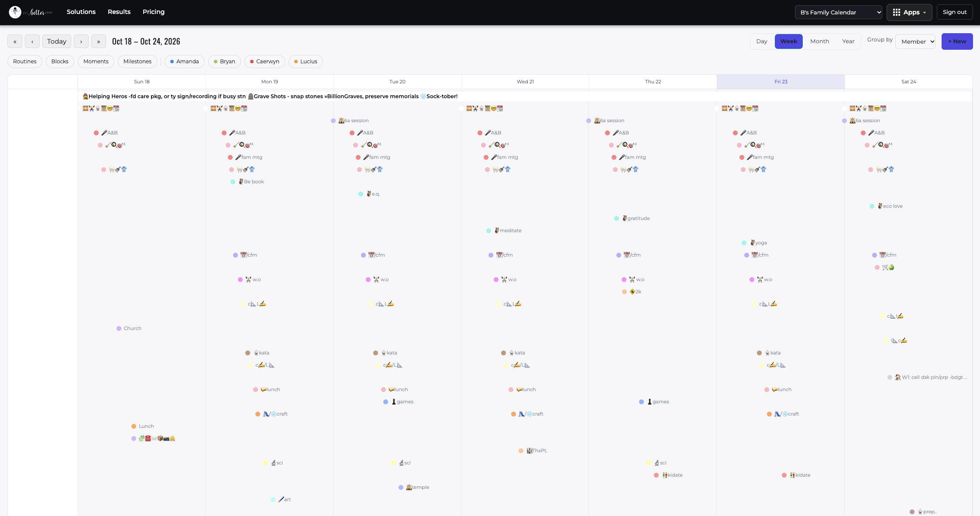Open the 2k event on Thursday

(632, 292)
